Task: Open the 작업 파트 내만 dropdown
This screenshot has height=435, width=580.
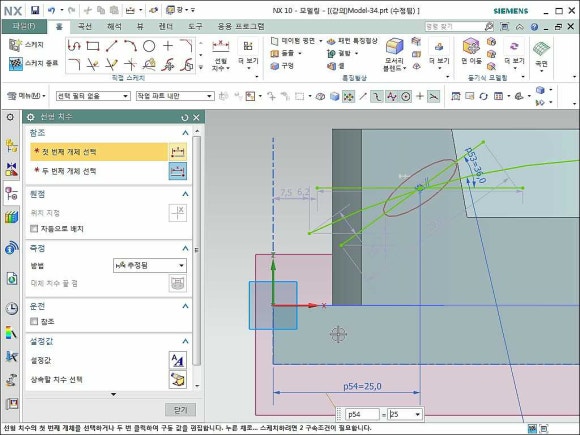Action: tap(175, 96)
